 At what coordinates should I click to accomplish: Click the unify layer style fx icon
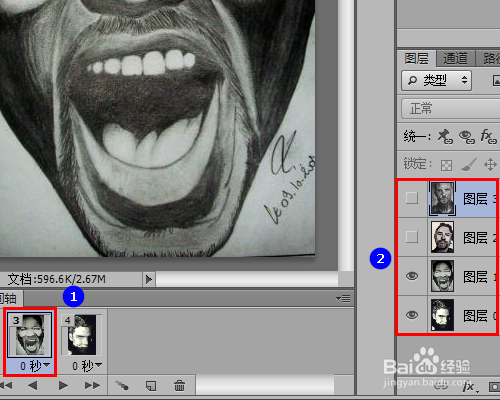coord(488,136)
